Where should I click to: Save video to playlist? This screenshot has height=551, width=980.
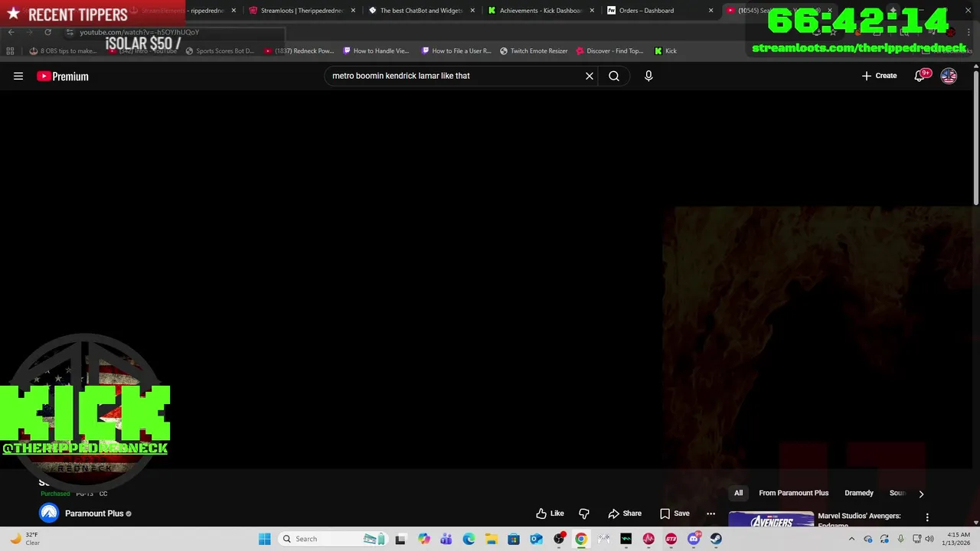click(675, 514)
